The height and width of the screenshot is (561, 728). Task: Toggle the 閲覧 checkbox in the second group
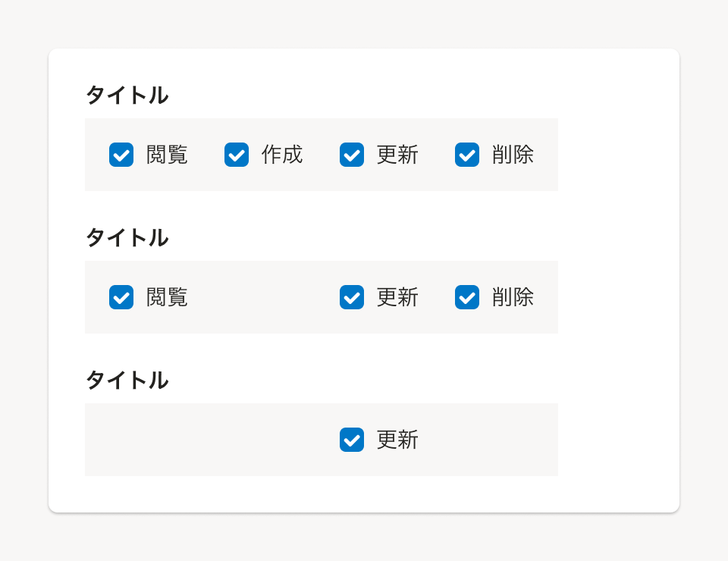[x=121, y=297]
